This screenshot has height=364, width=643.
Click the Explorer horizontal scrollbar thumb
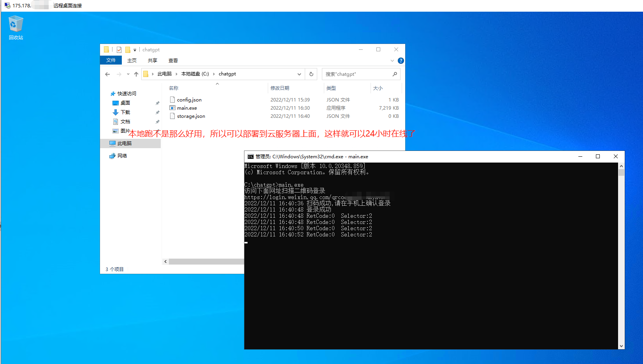(x=207, y=262)
